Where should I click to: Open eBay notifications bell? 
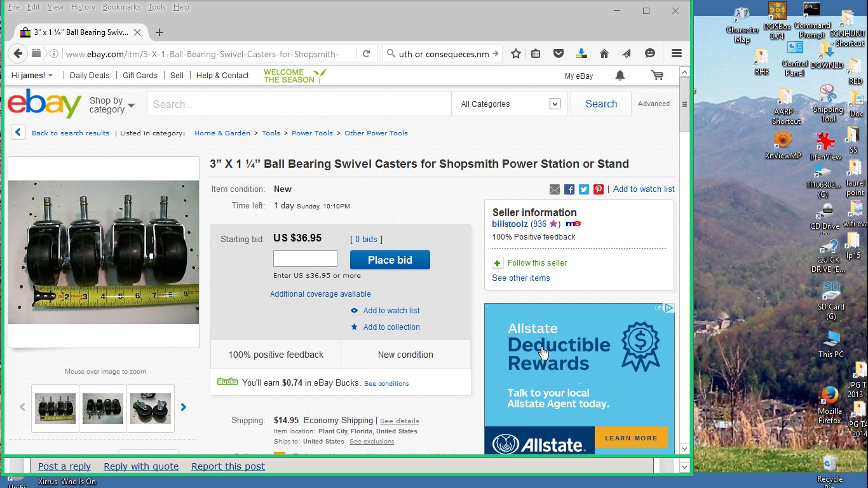(x=620, y=76)
